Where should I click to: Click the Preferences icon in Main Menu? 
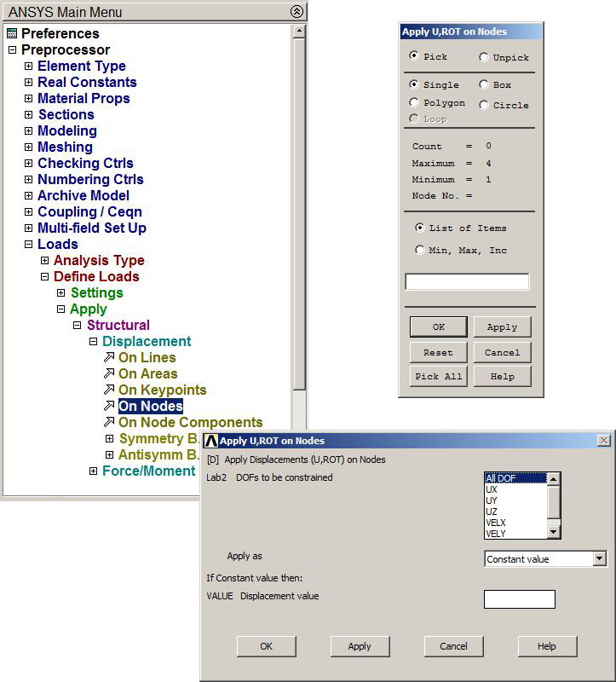click(x=11, y=33)
